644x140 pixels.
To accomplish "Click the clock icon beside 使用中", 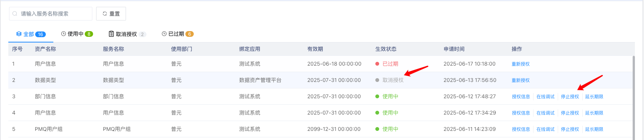I will coord(64,34).
